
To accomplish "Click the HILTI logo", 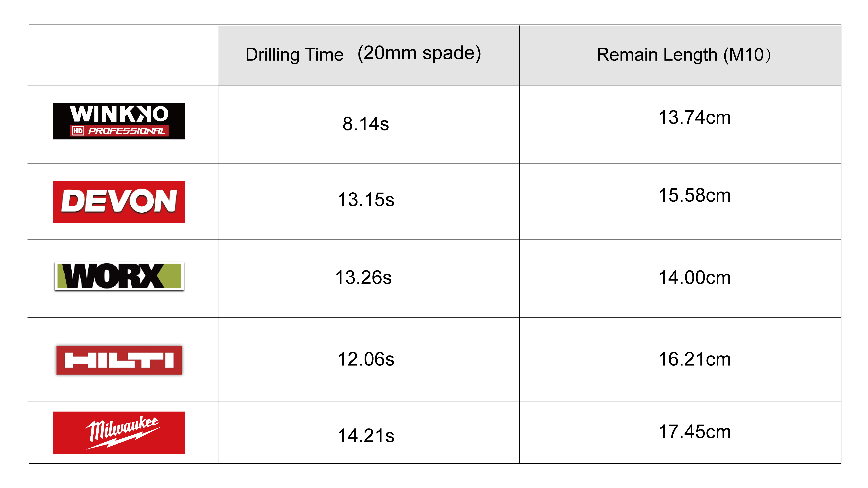I will (x=119, y=360).
